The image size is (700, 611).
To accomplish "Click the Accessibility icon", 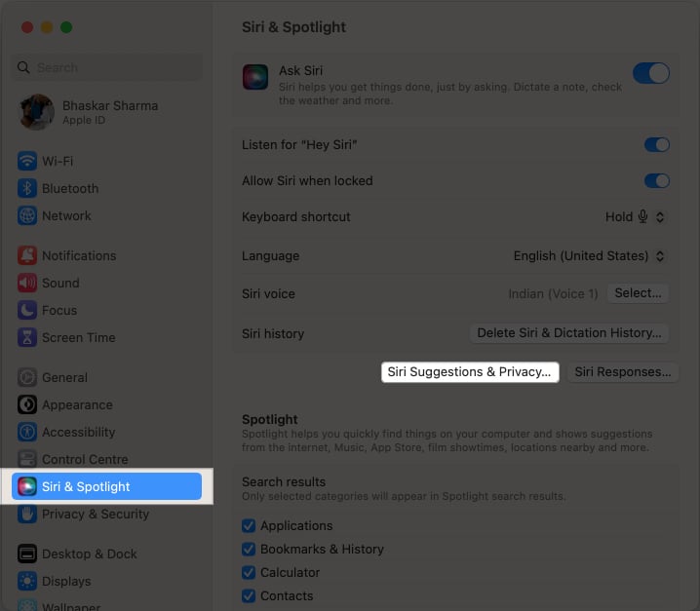I will tap(27, 432).
